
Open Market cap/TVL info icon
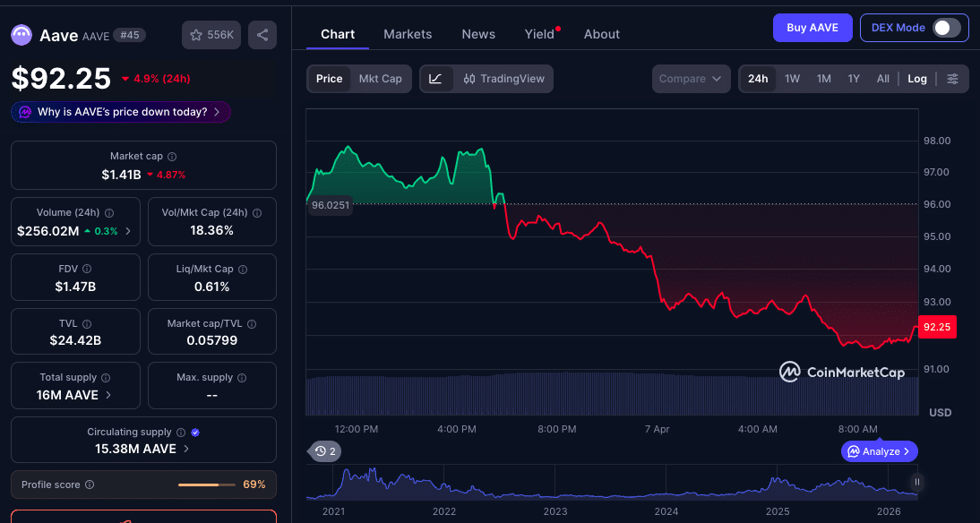[252, 323]
